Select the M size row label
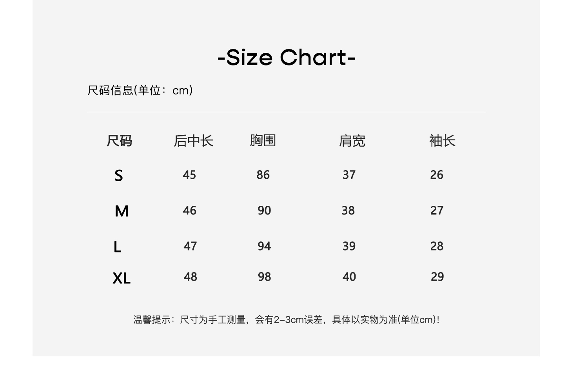Screen dimensions: 588x383 click(x=122, y=211)
